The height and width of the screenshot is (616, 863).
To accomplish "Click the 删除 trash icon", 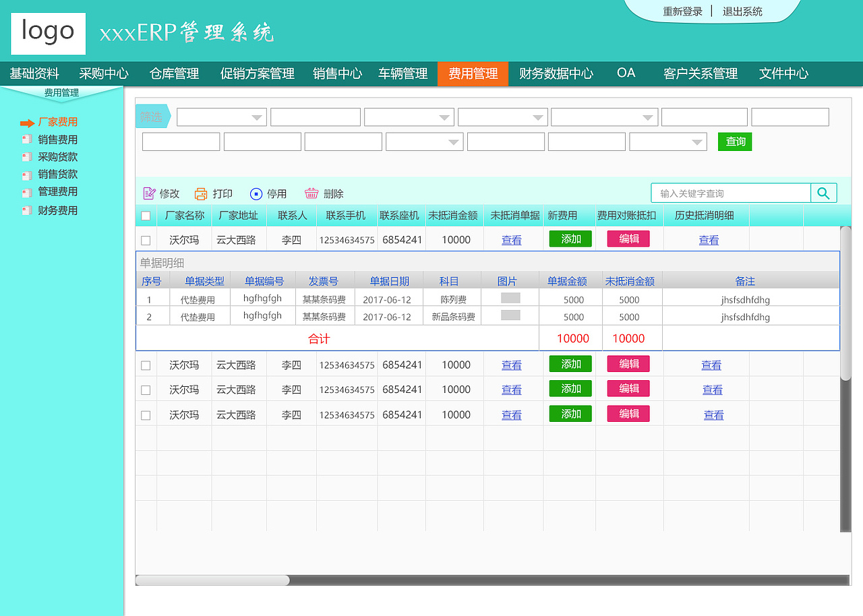I will tap(311, 193).
